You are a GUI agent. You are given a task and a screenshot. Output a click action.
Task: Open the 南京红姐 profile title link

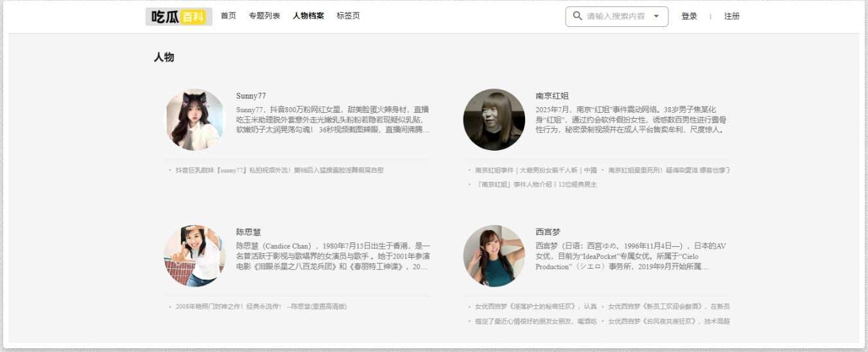(552, 96)
